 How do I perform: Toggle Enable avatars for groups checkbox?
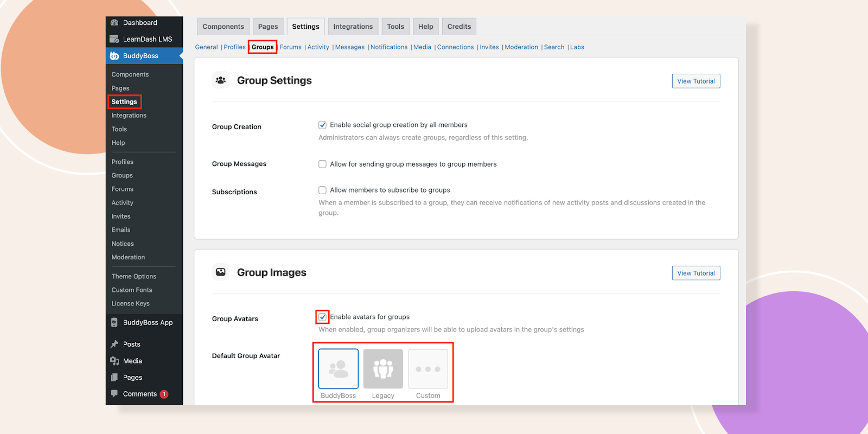point(322,317)
